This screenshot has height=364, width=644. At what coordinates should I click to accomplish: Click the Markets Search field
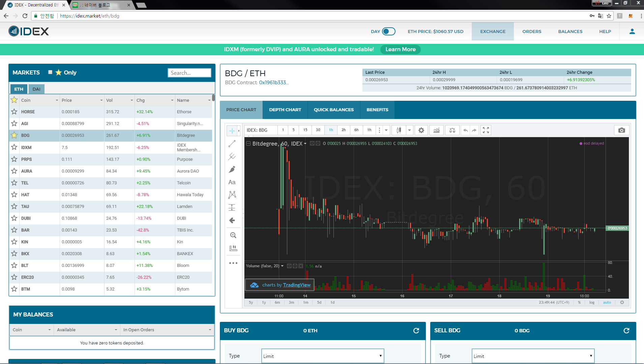pos(189,73)
